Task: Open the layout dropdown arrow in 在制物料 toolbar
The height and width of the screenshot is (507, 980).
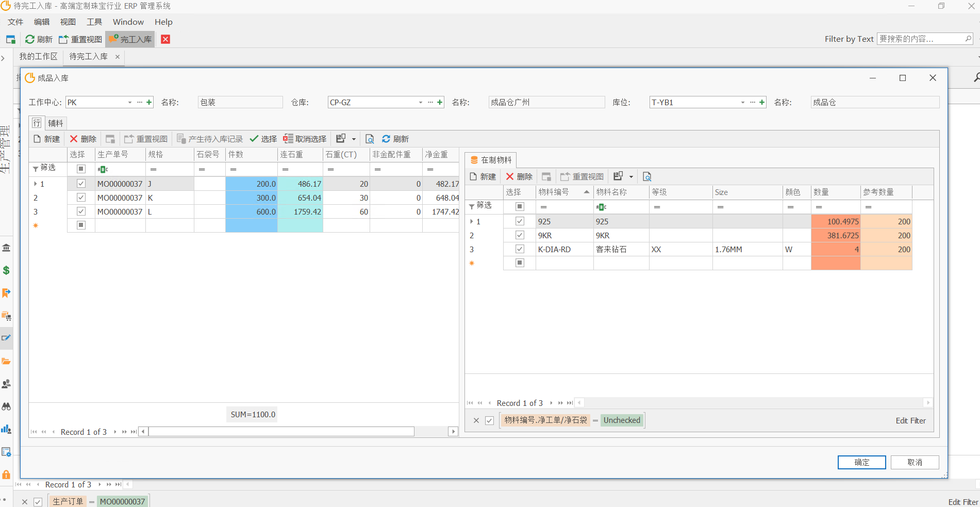Action: pos(631,176)
